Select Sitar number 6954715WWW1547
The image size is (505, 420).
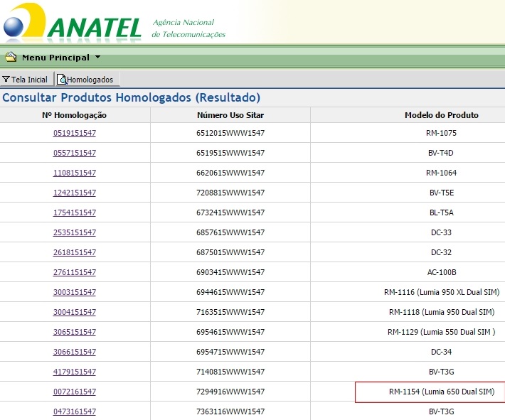tap(230, 352)
